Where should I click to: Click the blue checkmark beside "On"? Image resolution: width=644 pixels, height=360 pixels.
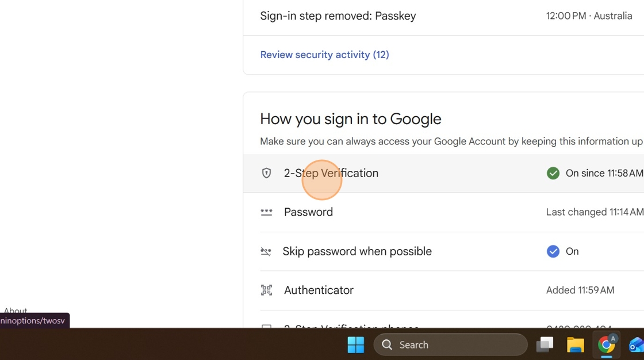553,251
